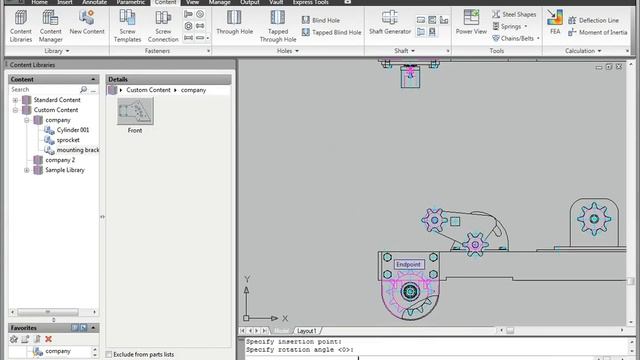640x360 pixels.
Task: Select mounting bracket tree item
Action: tap(78, 150)
